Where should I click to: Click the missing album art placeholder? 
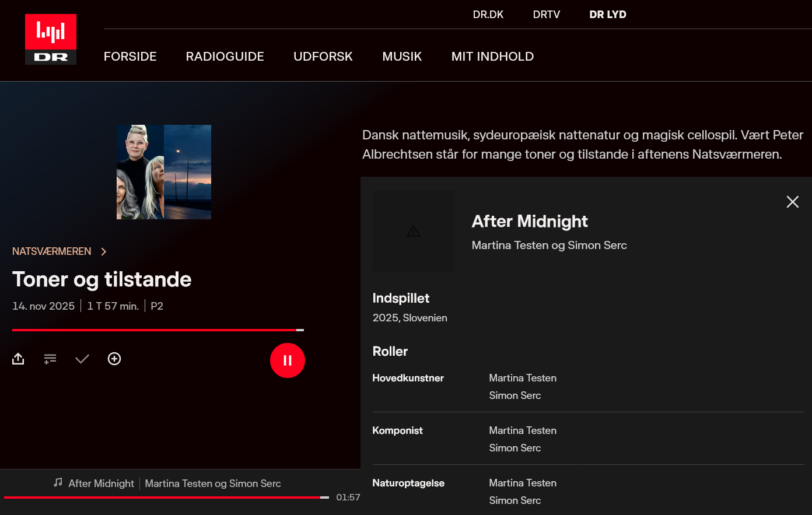414,231
